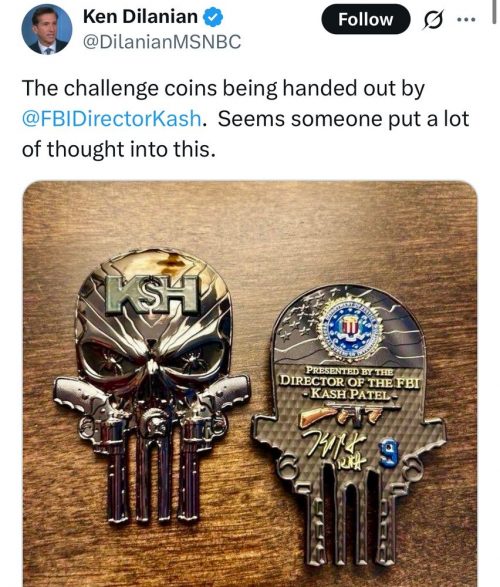
Task: Click "Director of the FBI" engraving
Action: [350, 382]
